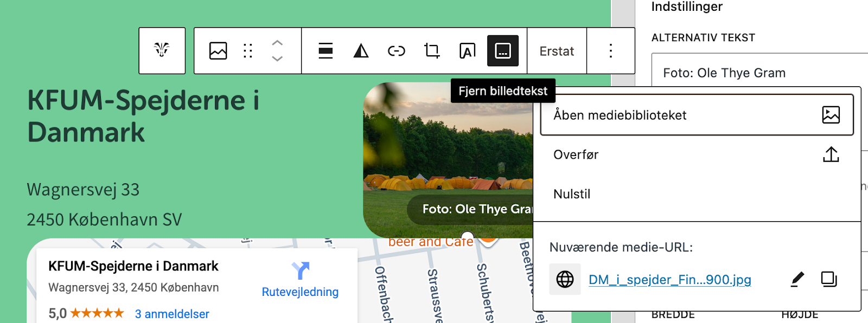Click the drag handle dots icon
The width and height of the screenshot is (868, 323).
click(248, 51)
